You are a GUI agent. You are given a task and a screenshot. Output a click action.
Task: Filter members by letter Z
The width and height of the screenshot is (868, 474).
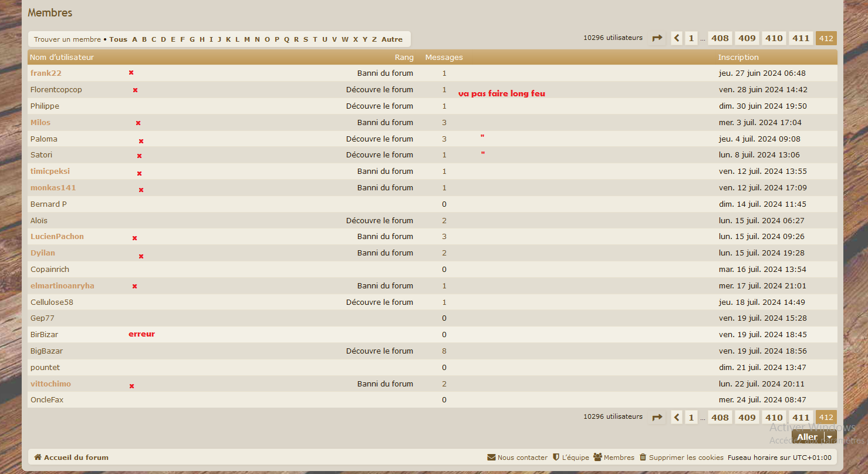point(374,39)
